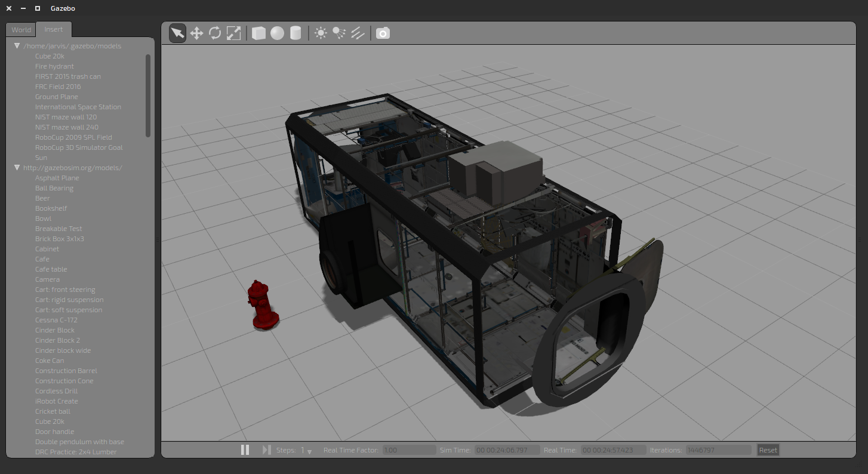
Task: Select the arrow selection mode tool
Action: (177, 33)
